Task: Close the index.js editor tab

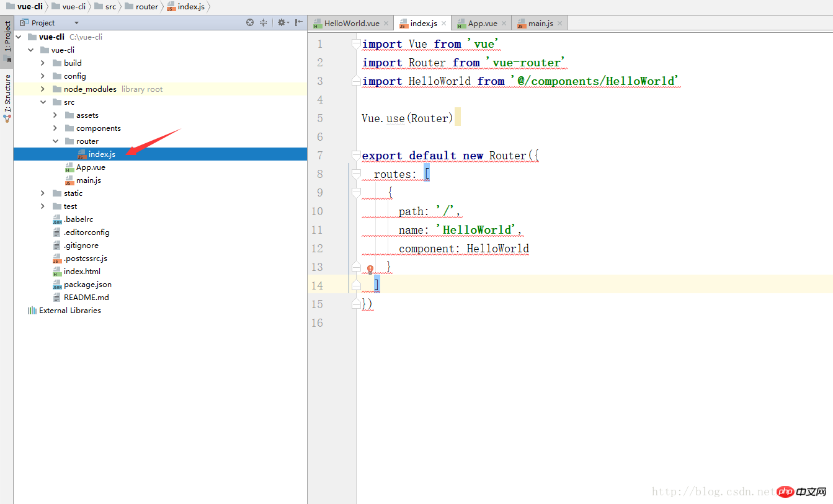Action: click(444, 24)
